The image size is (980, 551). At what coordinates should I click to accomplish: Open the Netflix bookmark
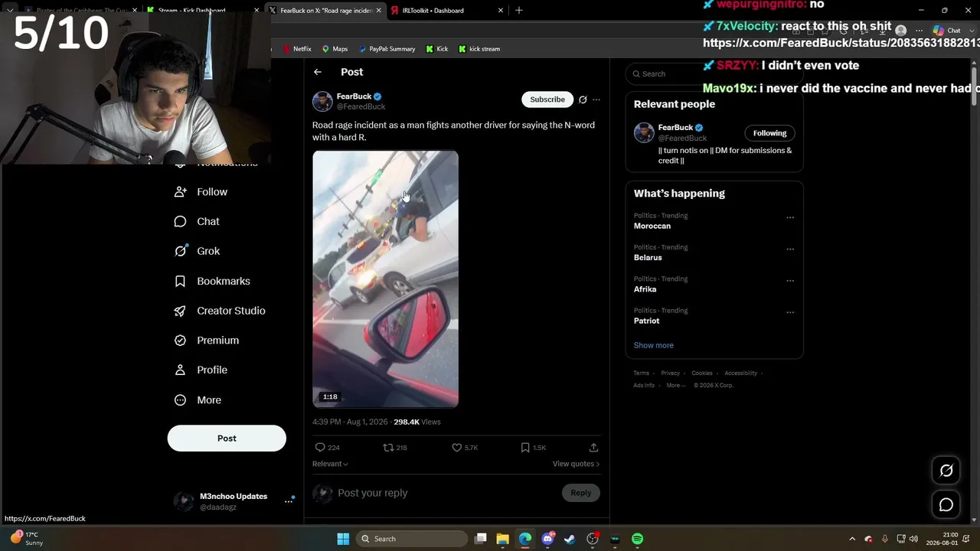(297, 49)
